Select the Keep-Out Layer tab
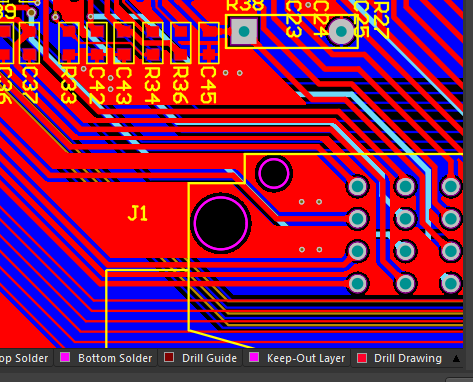Viewport: 473px width, 382px height. 297,358
